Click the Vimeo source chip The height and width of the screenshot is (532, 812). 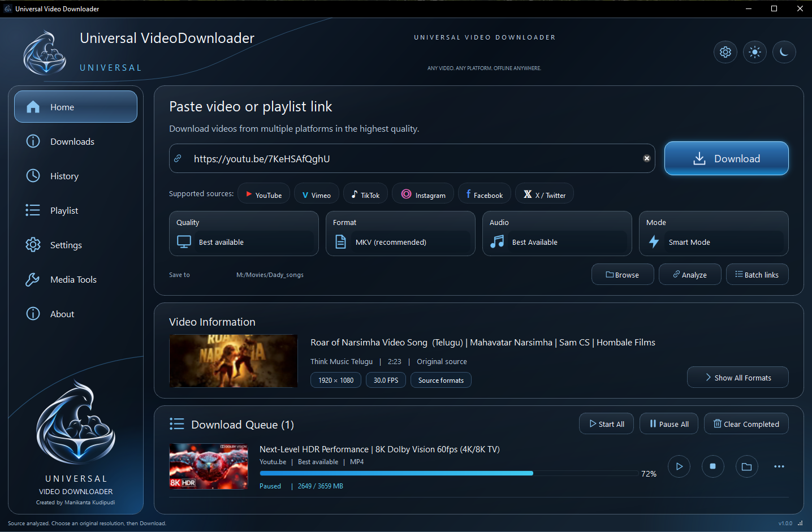tap(317, 193)
